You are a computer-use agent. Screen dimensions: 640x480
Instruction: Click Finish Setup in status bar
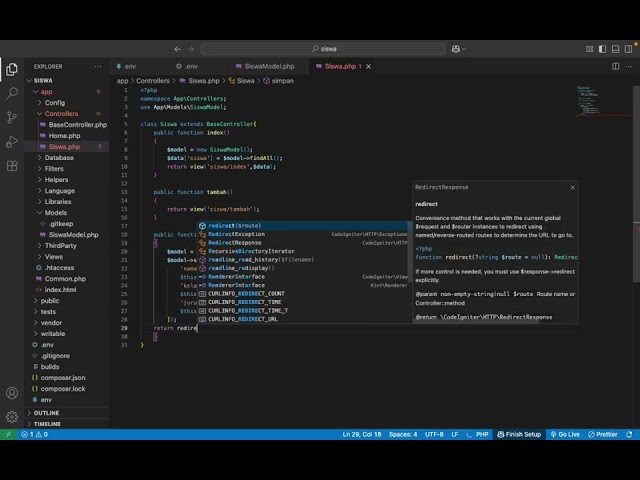(519, 434)
